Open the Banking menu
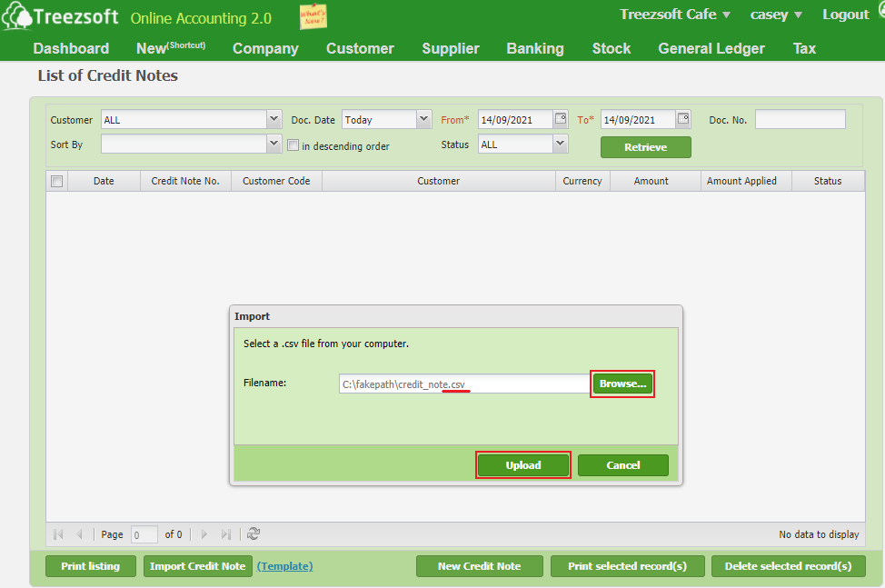Screen dimensions: 885x588 click(x=535, y=48)
